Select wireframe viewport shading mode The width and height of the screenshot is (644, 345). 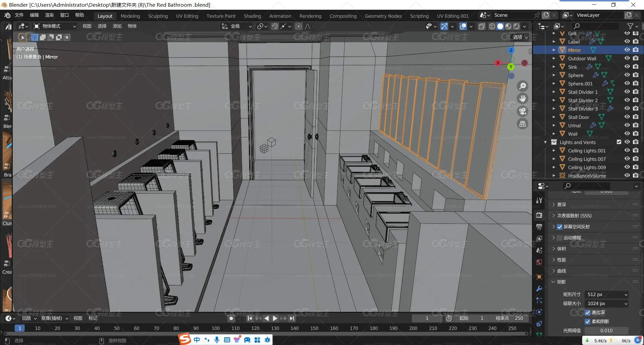(x=492, y=26)
